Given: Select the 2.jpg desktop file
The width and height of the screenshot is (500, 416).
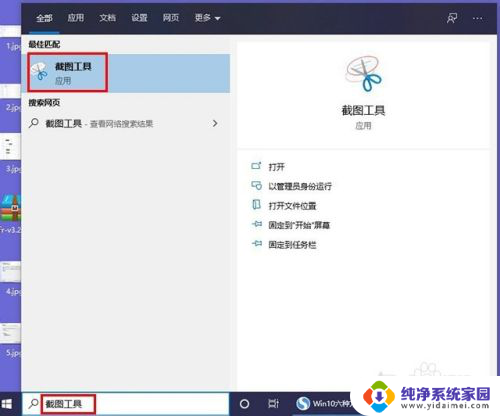Looking at the screenshot, I should pyautogui.click(x=11, y=98).
